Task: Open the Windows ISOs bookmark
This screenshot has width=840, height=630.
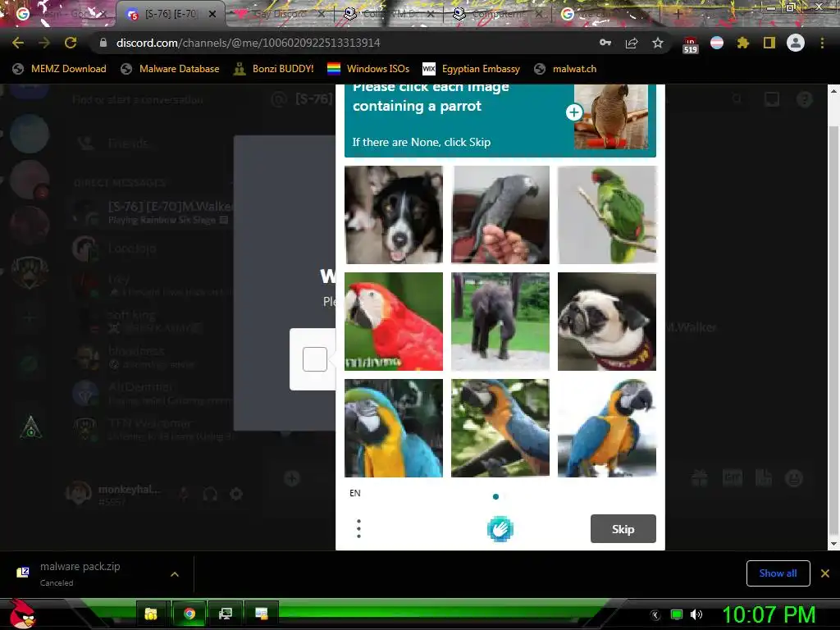Action: point(368,69)
